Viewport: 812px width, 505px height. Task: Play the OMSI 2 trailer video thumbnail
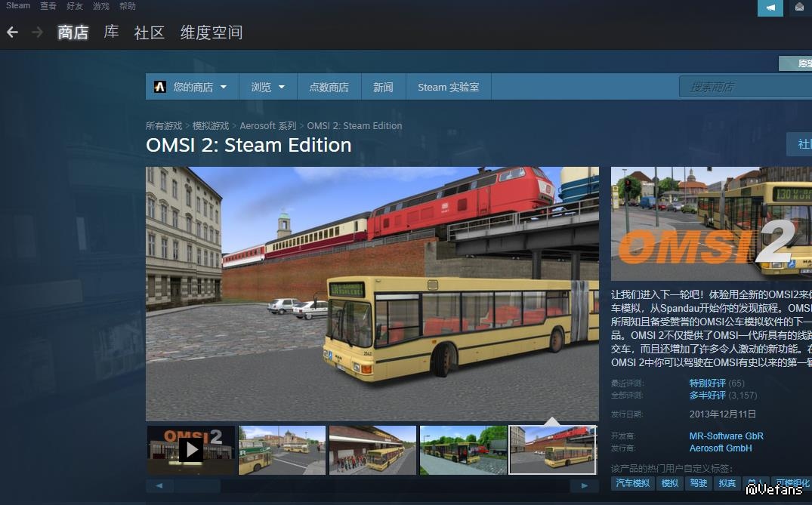pos(190,450)
